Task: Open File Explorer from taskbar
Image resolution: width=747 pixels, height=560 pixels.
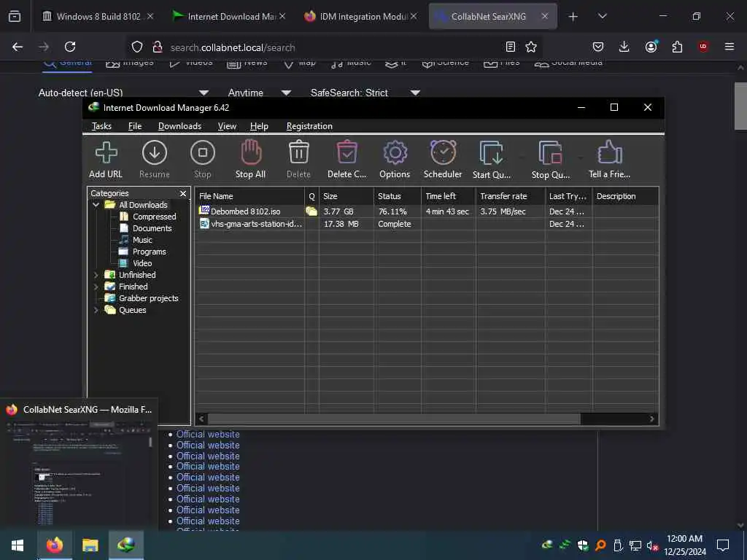Action: [x=90, y=545]
